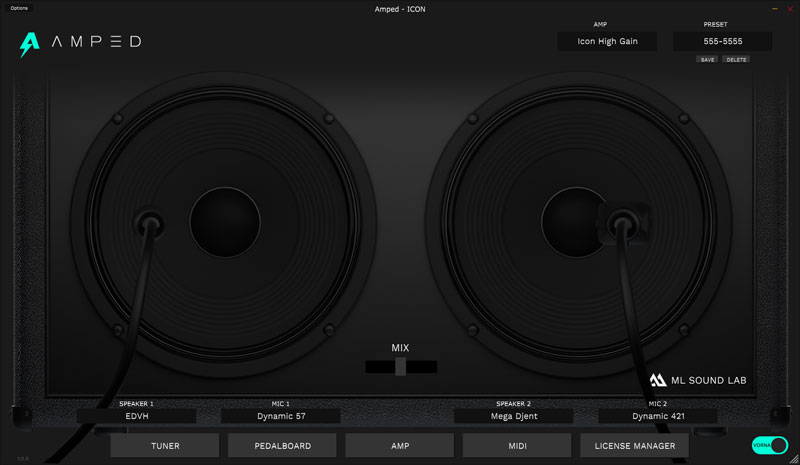Screen dimensions: 800x465
Task: Click the 'Amped - ICON' window title
Action: pos(399,9)
